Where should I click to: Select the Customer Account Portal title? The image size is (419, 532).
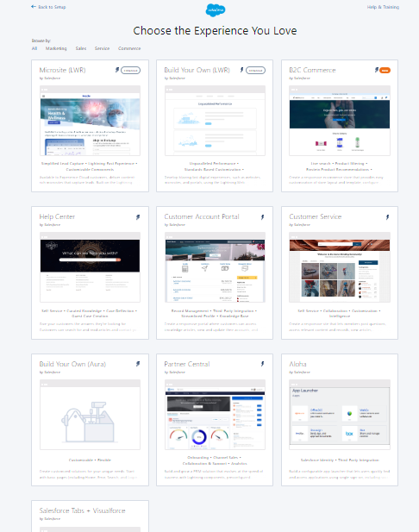[202, 216]
